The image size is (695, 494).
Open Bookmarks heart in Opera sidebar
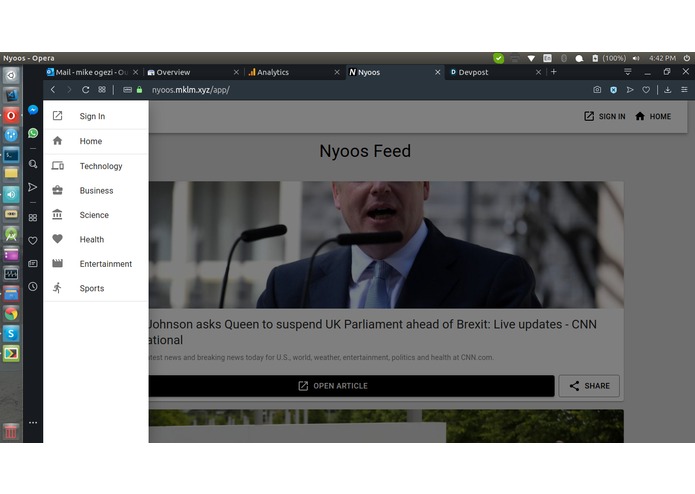pos(33,241)
